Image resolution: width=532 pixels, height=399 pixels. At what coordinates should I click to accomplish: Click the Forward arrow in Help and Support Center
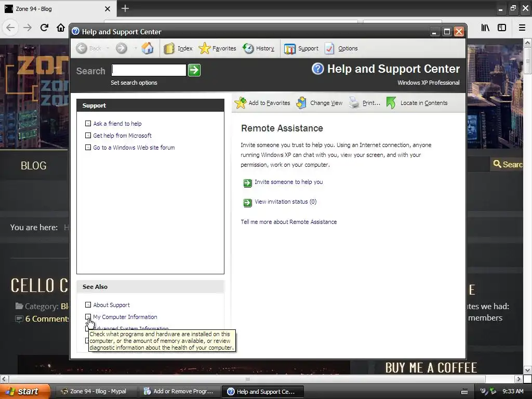click(x=121, y=48)
